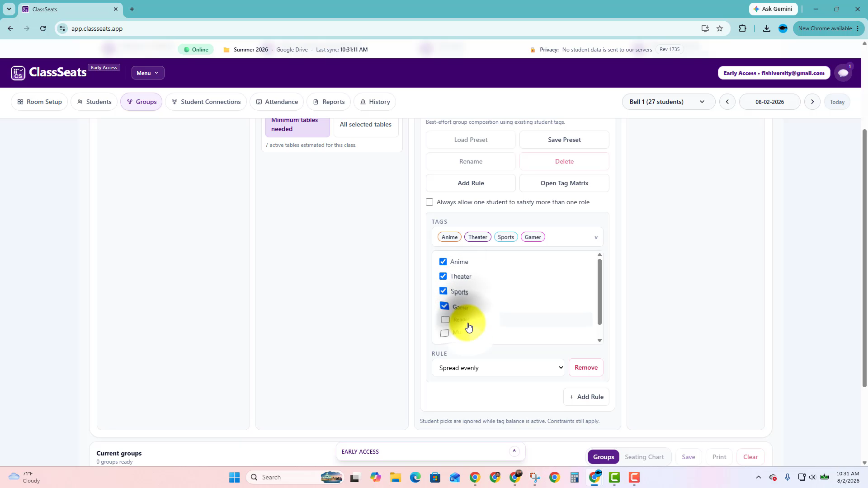This screenshot has width=868, height=488.
Task: Click the + Add Rule button
Action: tap(586, 397)
